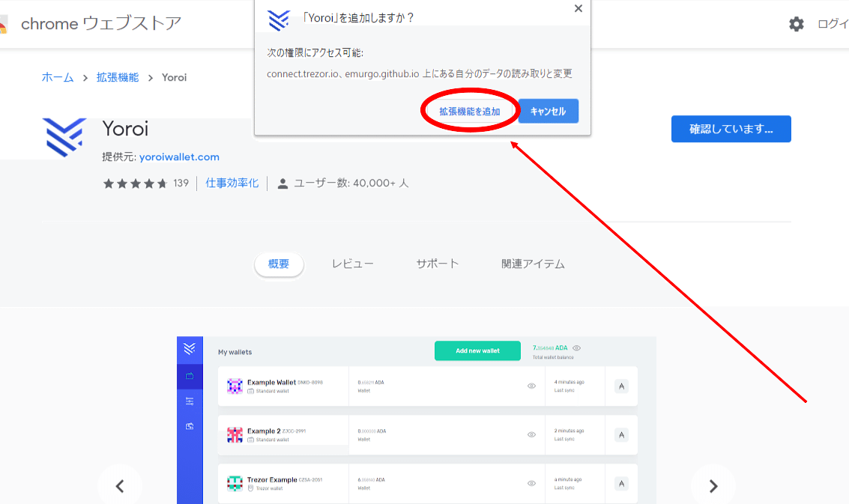Click the Trezor Example identicon

tap(235, 484)
